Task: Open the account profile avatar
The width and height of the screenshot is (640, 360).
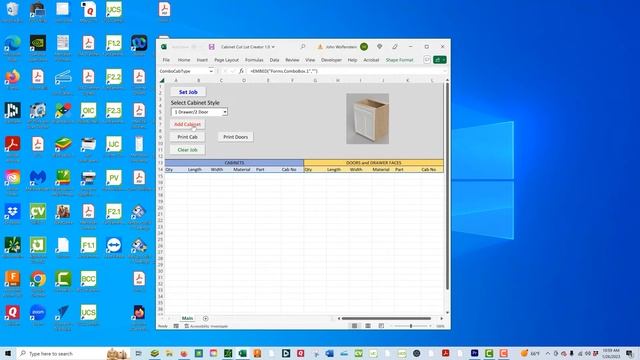Action: coord(364,47)
